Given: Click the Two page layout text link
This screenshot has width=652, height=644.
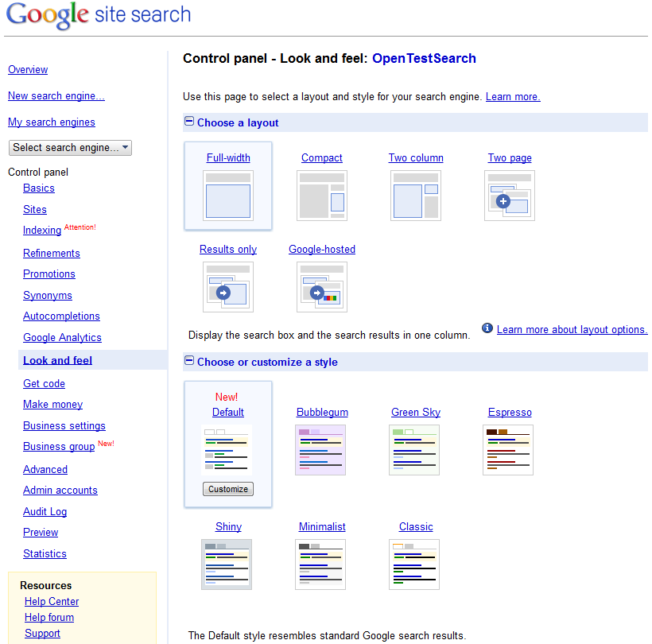Looking at the screenshot, I should 510,157.
